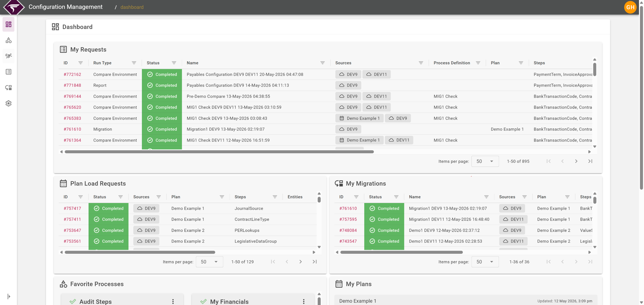Filter My Migrations by Name

(x=486, y=197)
